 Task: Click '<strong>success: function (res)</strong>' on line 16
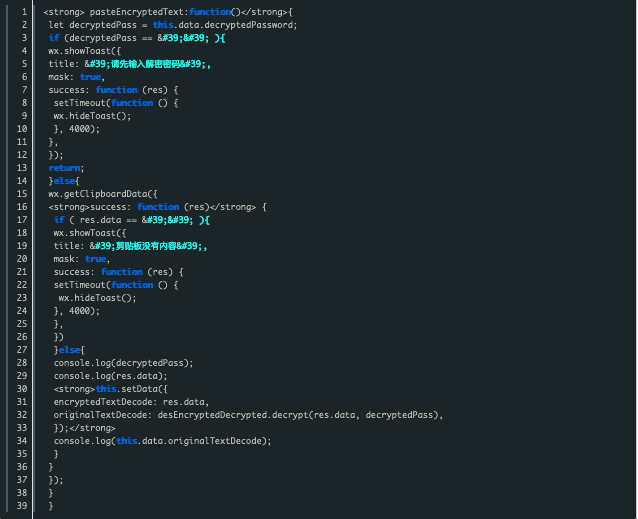[x=152, y=207]
